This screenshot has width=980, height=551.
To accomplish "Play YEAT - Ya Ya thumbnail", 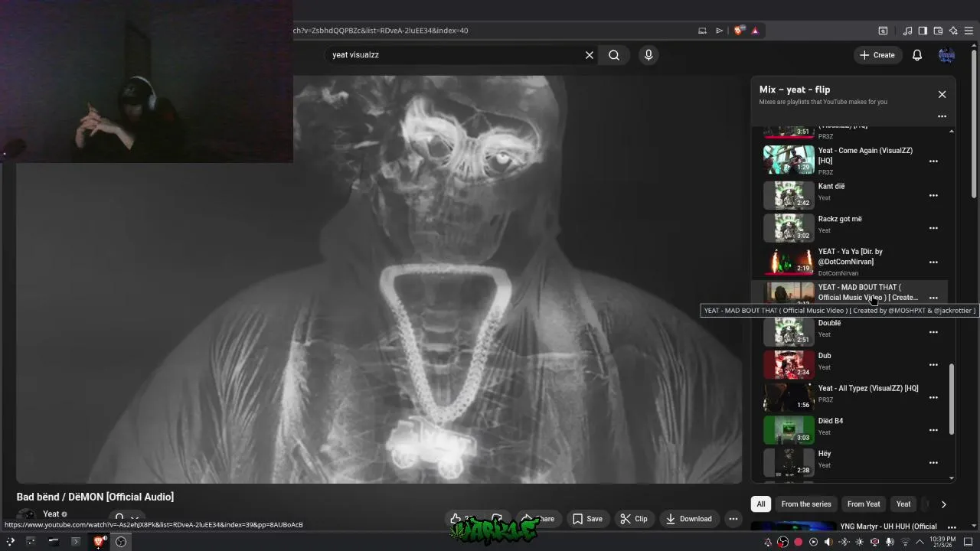I will pyautogui.click(x=789, y=262).
